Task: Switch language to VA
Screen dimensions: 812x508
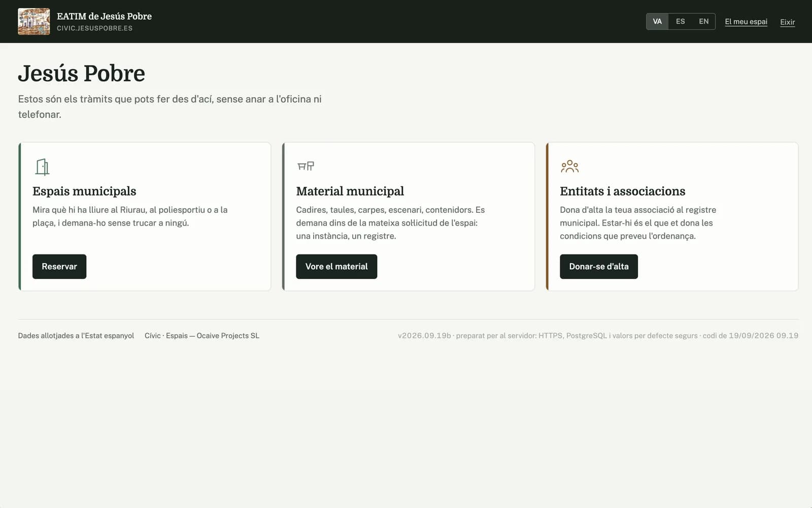Action: [657, 21]
